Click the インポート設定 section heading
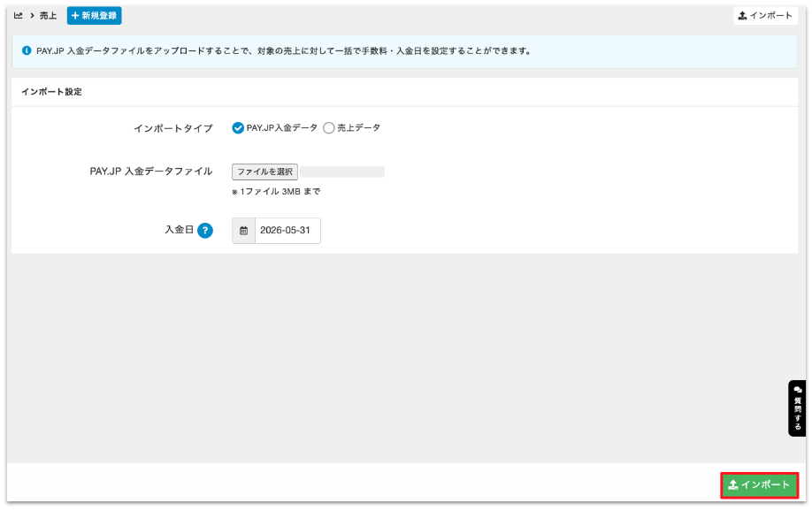Image resolution: width=812 pixels, height=511 pixels. coord(52,92)
